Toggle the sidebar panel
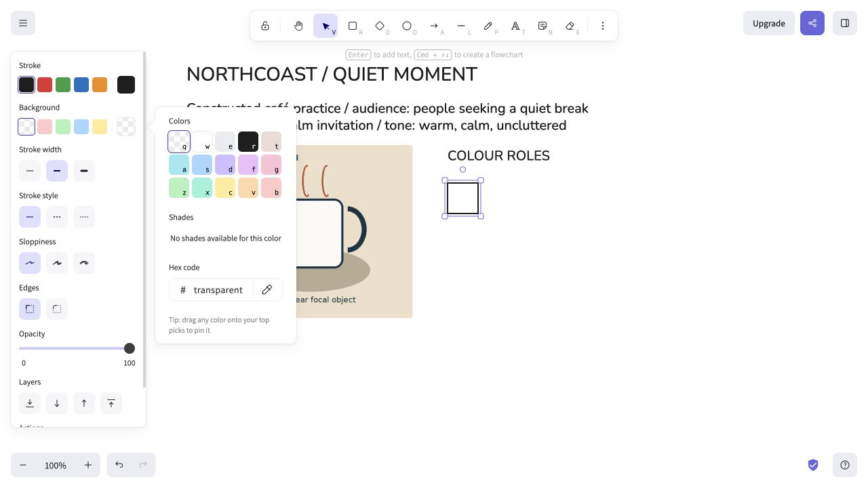 [x=845, y=23]
